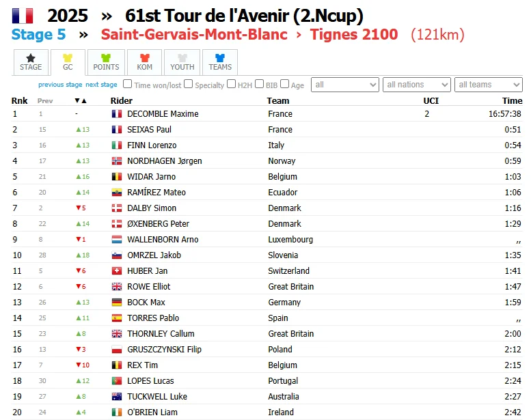Screen dimensions: 531x420
Task: Go to next stage link
Action: 101,85
